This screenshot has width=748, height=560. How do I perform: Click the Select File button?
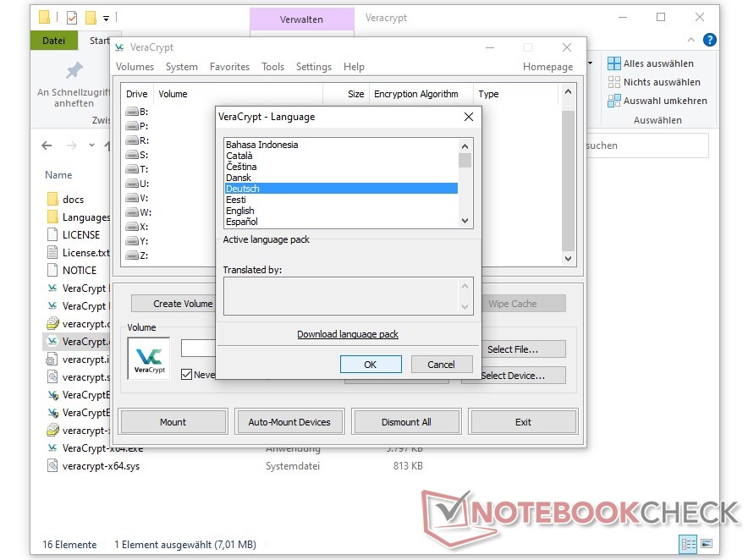coord(523,349)
